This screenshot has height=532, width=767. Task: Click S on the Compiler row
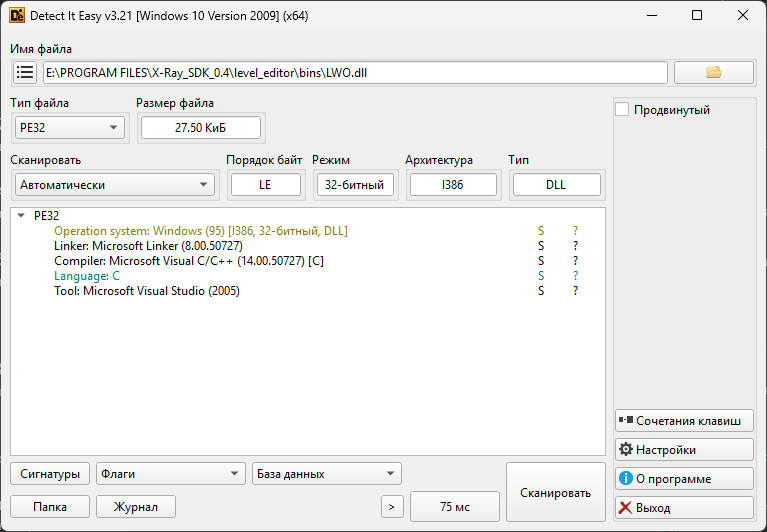[x=541, y=261]
